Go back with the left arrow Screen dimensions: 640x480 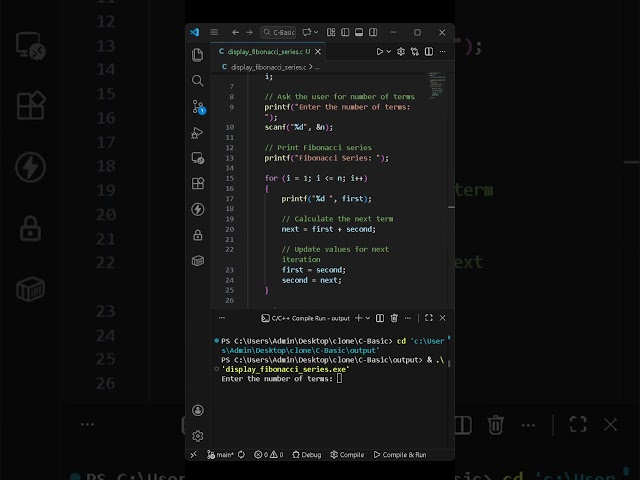[236, 32]
